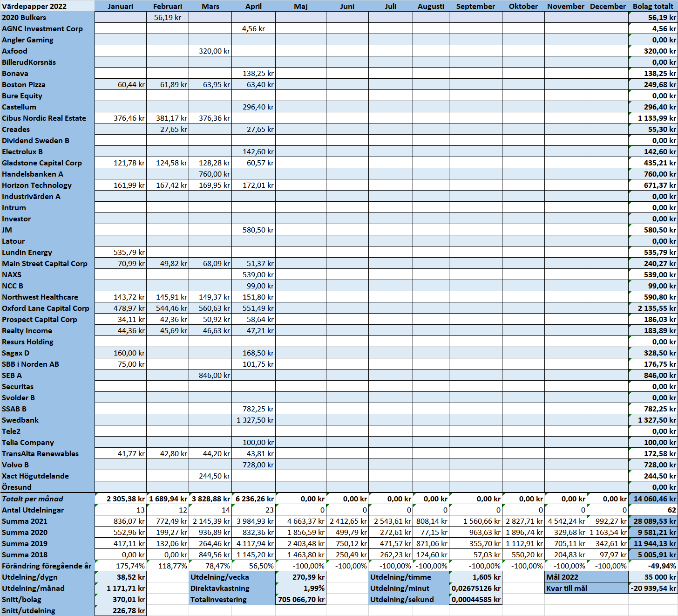
Task: Select Telia Company row label
Action: click(47, 442)
